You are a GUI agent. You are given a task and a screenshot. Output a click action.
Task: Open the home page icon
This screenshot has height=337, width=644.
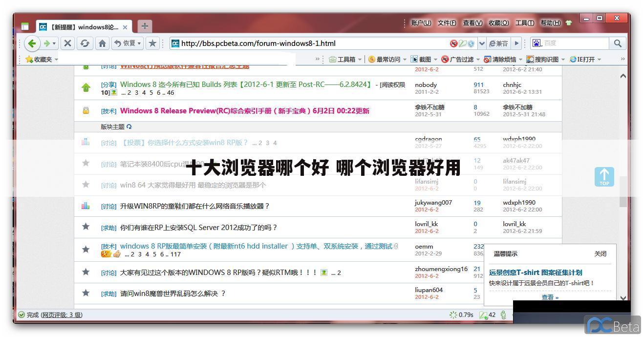click(x=102, y=43)
